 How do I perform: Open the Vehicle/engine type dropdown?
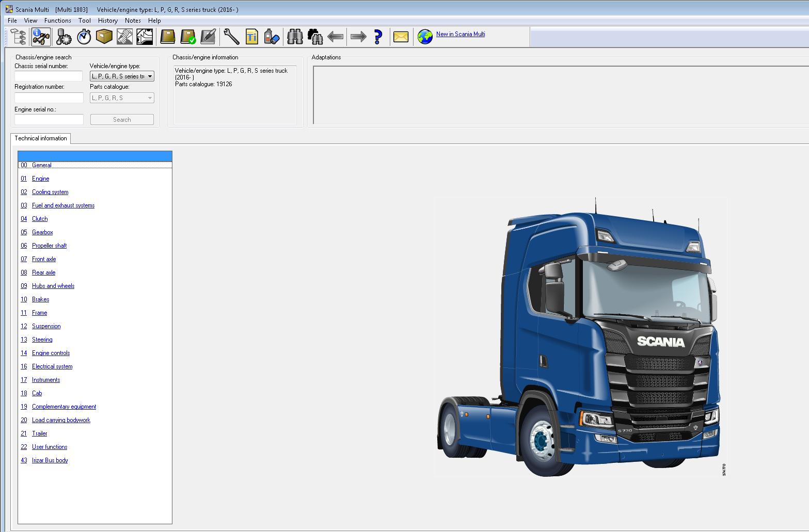pos(150,76)
